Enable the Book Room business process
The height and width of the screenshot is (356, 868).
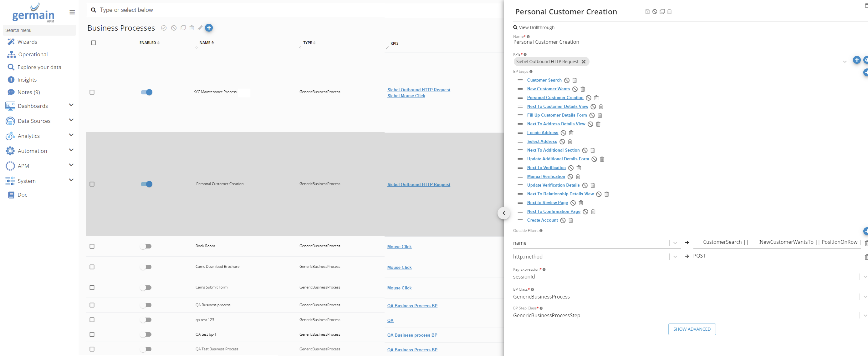[146, 246]
